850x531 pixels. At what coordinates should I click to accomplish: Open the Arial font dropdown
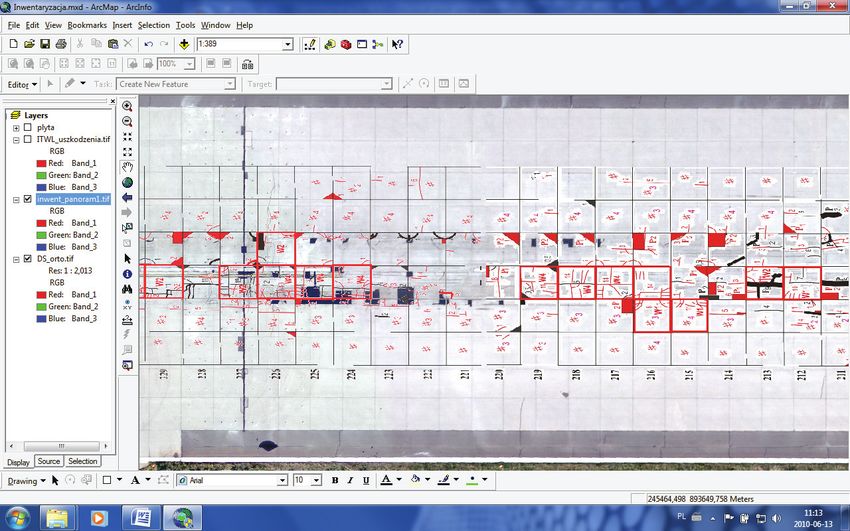(282, 480)
